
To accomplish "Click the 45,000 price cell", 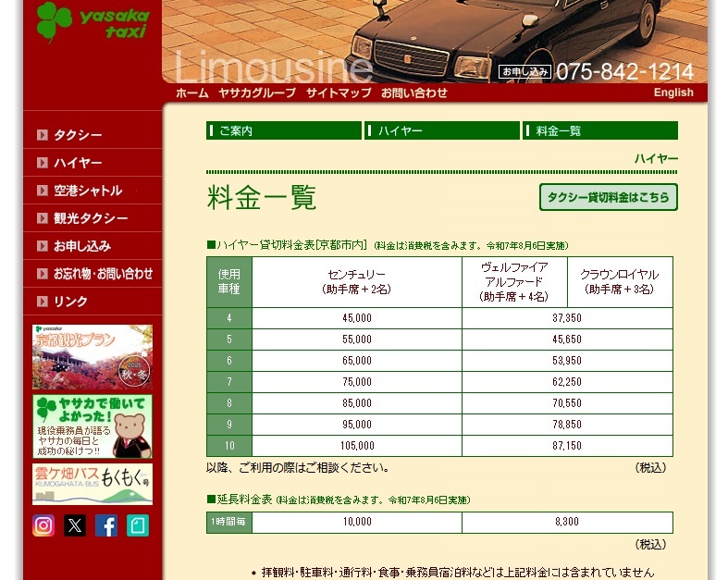I will (356, 318).
